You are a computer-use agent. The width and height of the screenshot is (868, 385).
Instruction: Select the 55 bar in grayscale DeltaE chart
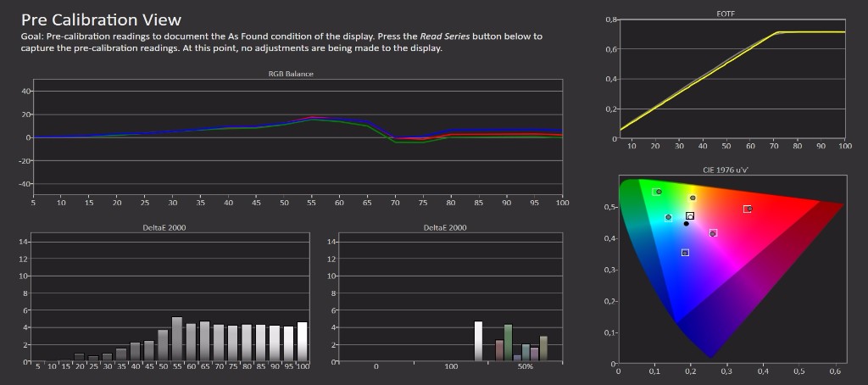click(x=177, y=339)
